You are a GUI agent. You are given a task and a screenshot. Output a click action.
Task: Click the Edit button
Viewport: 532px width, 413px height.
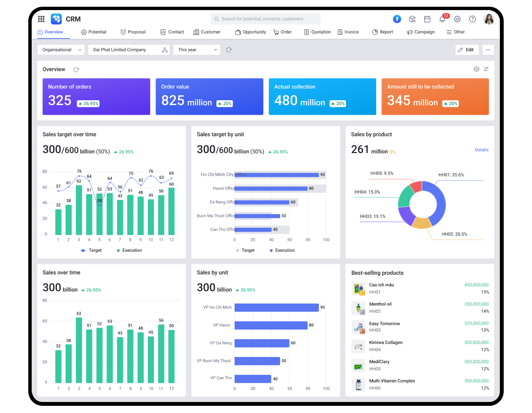[x=466, y=49]
